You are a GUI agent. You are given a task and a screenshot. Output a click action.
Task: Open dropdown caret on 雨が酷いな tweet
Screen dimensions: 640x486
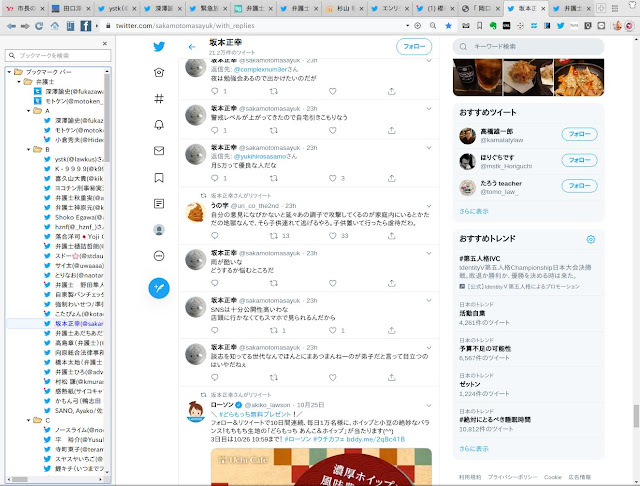pyautogui.click(x=429, y=253)
